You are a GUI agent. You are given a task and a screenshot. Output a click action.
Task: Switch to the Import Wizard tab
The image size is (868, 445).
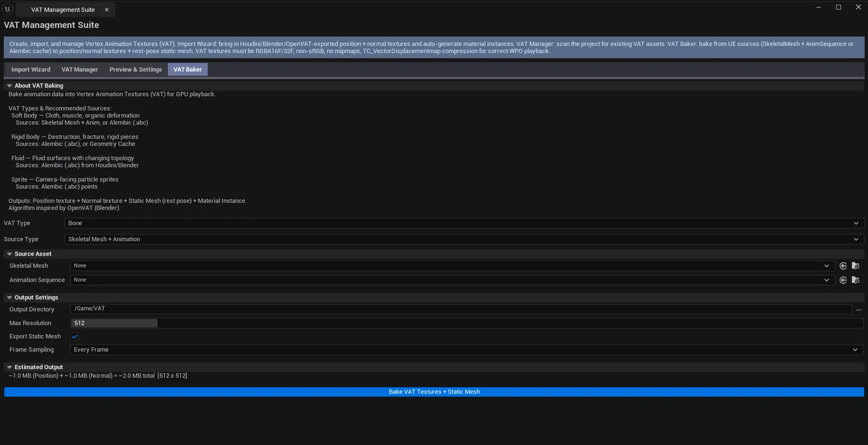tap(31, 69)
